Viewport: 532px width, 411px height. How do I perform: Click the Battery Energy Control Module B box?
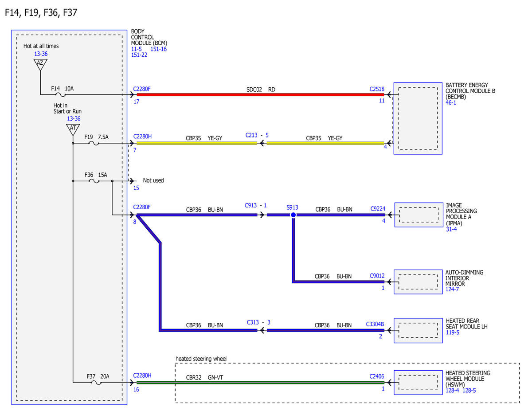point(418,118)
